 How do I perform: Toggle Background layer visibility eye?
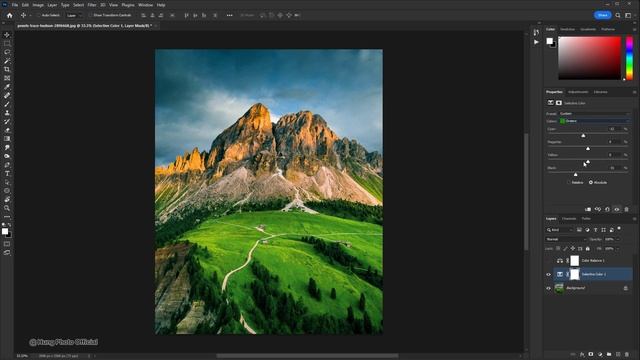pyautogui.click(x=549, y=288)
